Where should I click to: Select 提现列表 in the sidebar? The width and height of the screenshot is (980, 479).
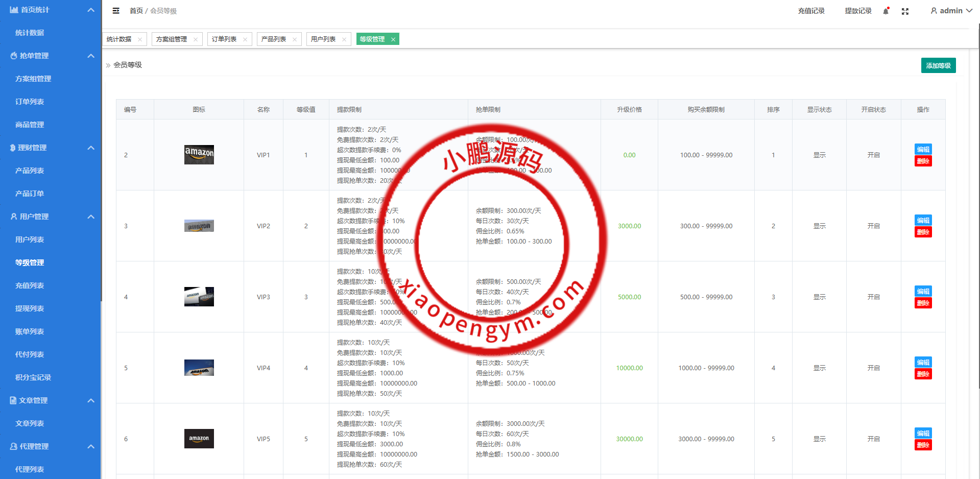pos(30,308)
